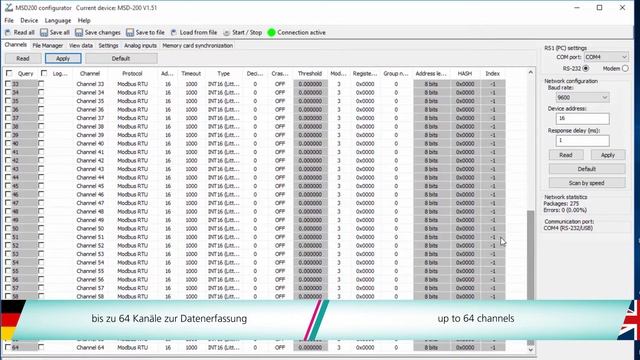Click the Timeout column header
Image resolution: width=640 pixels, height=360 pixels.
click(x=191, y=73)
